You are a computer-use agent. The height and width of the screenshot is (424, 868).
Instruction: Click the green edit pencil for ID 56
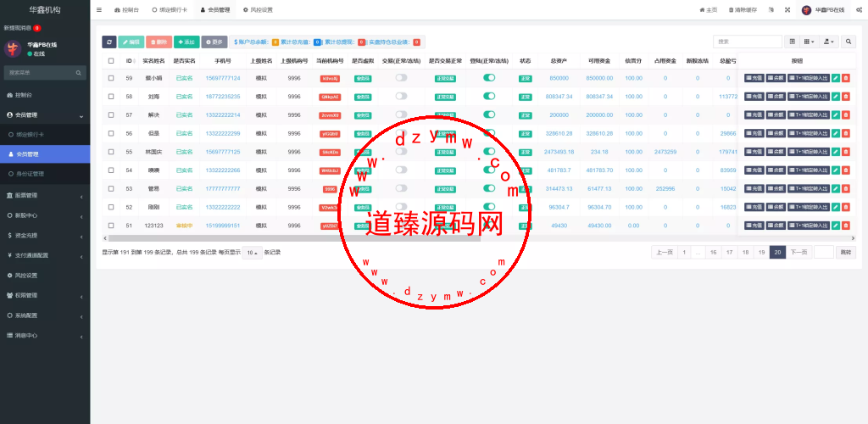[x=836, y=133]
